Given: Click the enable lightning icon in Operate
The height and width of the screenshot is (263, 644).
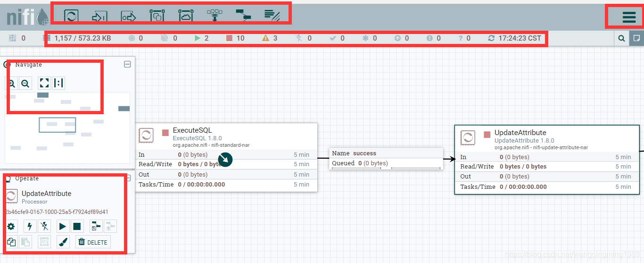Looking at the screenshot, I should click(30, 227).
